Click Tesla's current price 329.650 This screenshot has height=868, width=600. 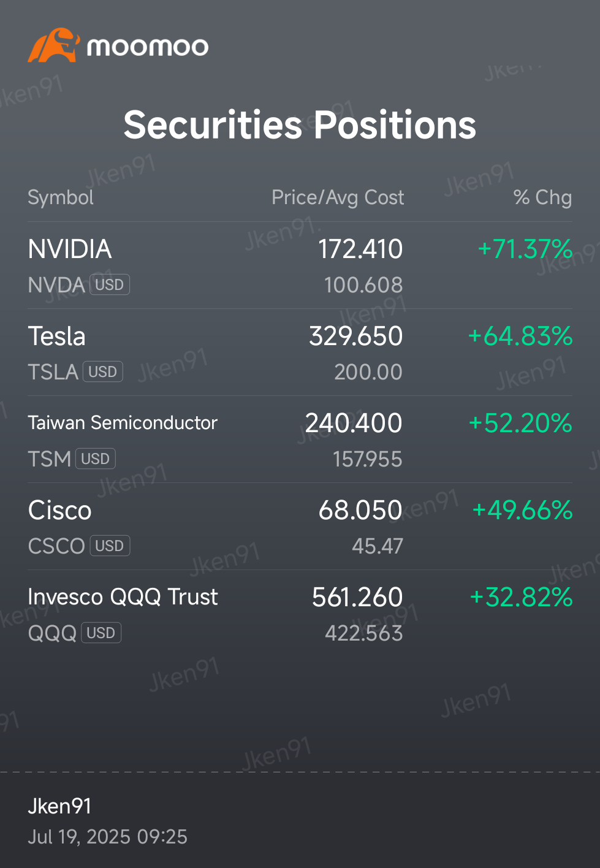[x=355, y=336]
